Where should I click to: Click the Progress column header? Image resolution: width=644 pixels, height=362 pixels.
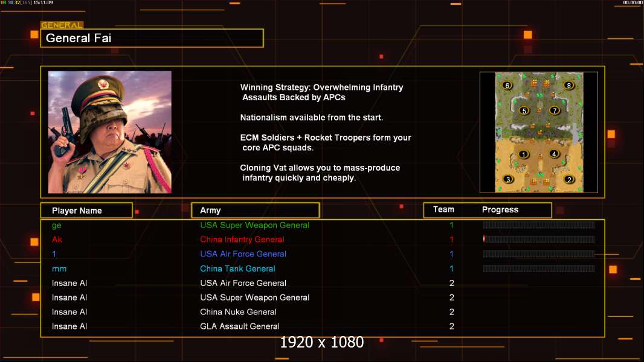point(500,210)
